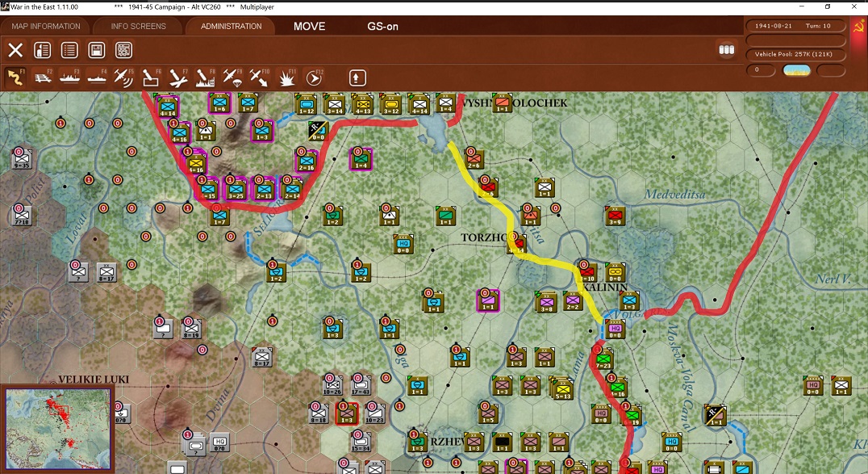Minimize the War in the East window
The width and height of the screenshot is (868, 474).
point(802,6)
